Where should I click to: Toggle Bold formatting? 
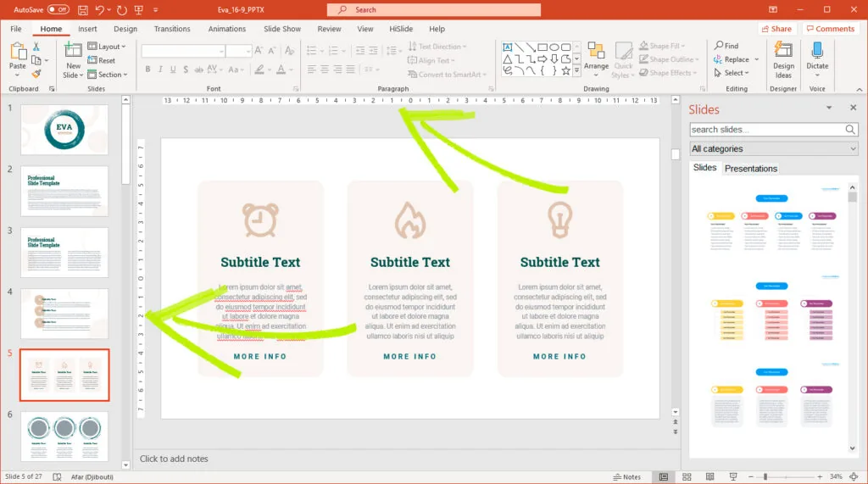147,70
